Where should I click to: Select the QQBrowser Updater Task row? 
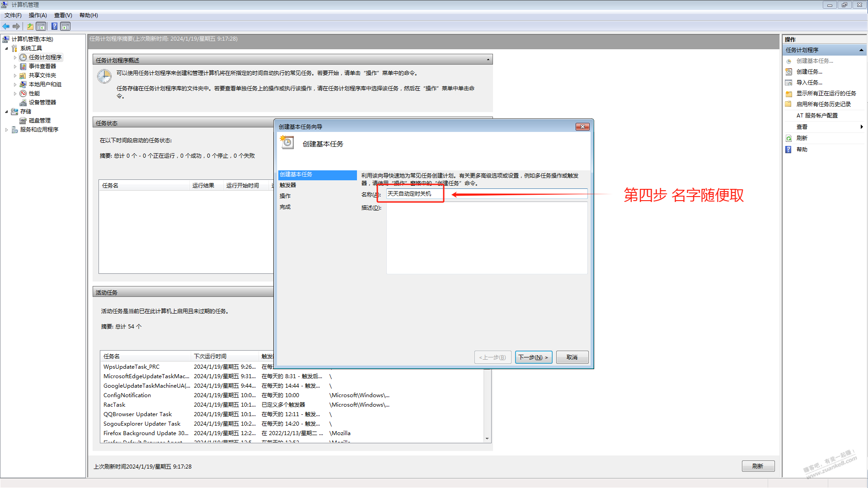point(292,414)
